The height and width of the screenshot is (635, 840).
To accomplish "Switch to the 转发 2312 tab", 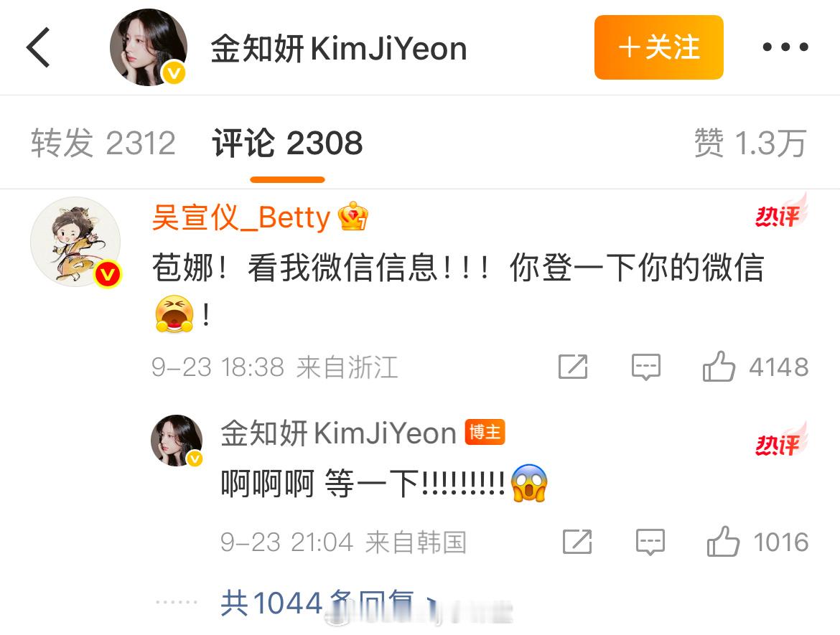I will click(103, 143).
